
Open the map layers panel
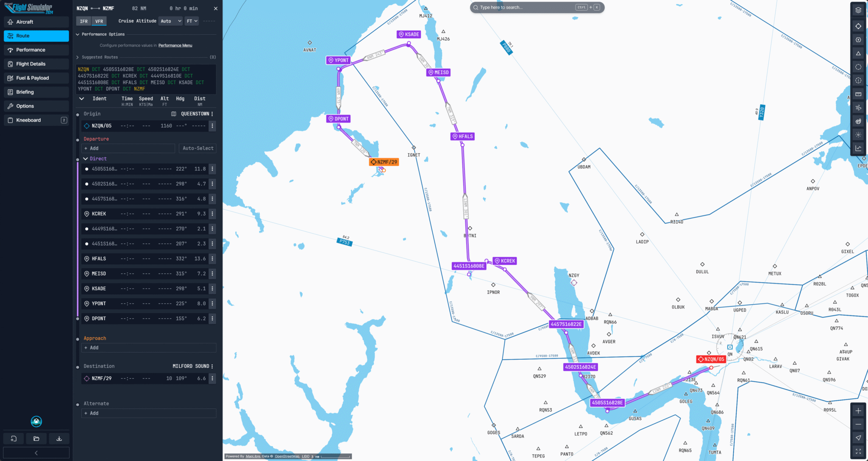coord(858,9)
